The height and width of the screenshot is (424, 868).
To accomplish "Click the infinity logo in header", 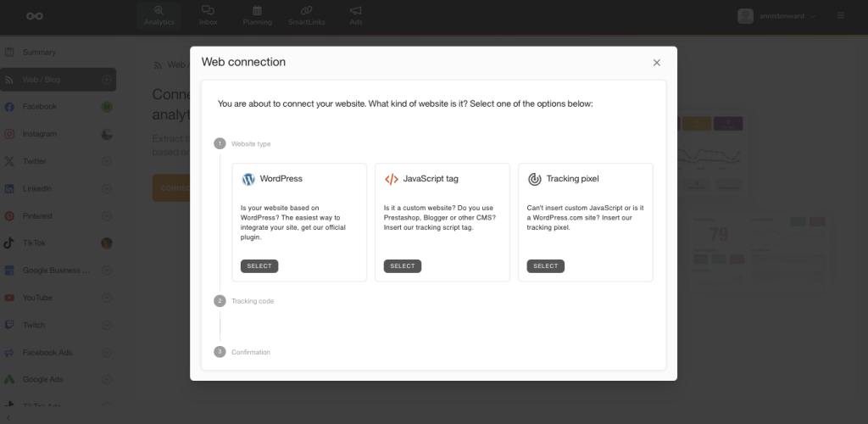I will coord(35,16).
